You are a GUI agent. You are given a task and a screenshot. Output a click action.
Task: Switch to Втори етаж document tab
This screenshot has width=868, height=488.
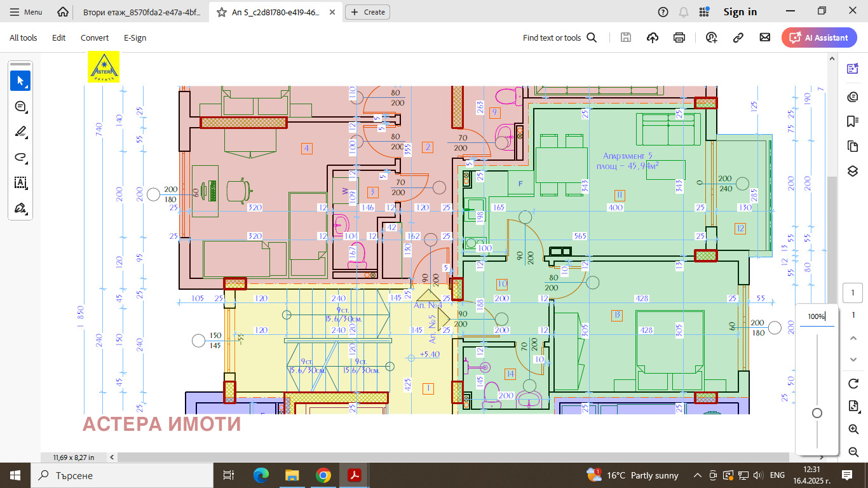[x=141, y=12]
